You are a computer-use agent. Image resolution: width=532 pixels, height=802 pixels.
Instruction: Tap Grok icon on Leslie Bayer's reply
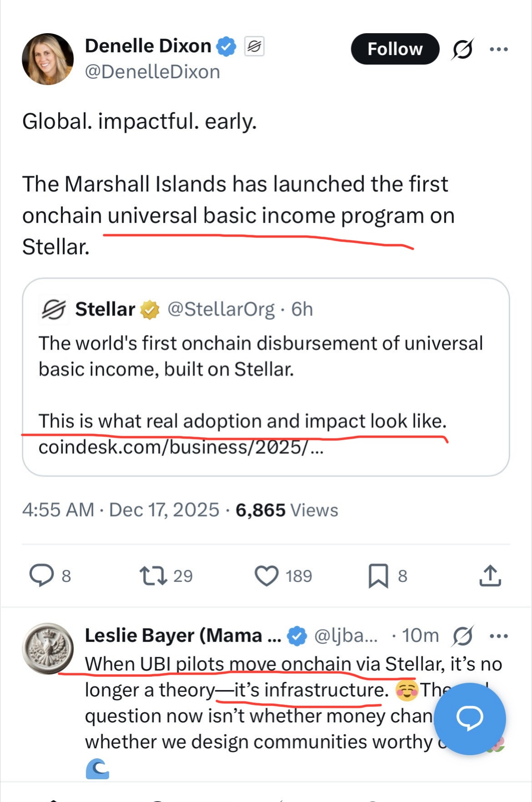click(x=462, y=636)
